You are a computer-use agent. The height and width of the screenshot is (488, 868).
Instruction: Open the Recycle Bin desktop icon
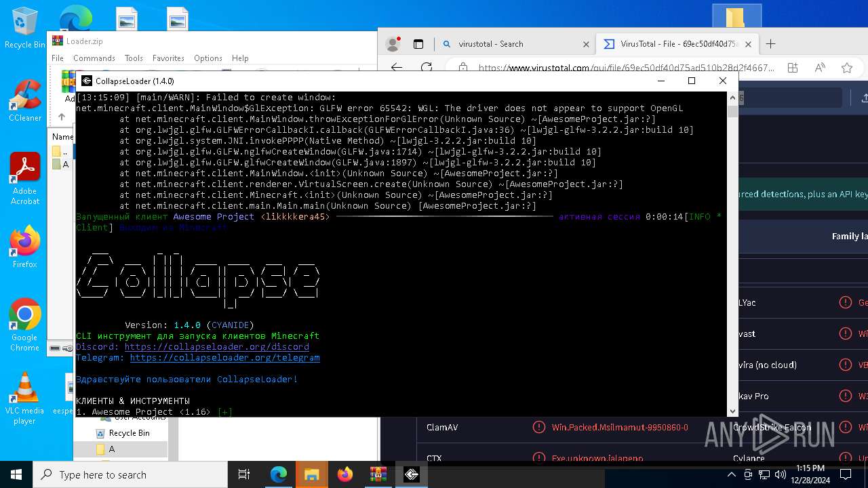tap(24, 28)
